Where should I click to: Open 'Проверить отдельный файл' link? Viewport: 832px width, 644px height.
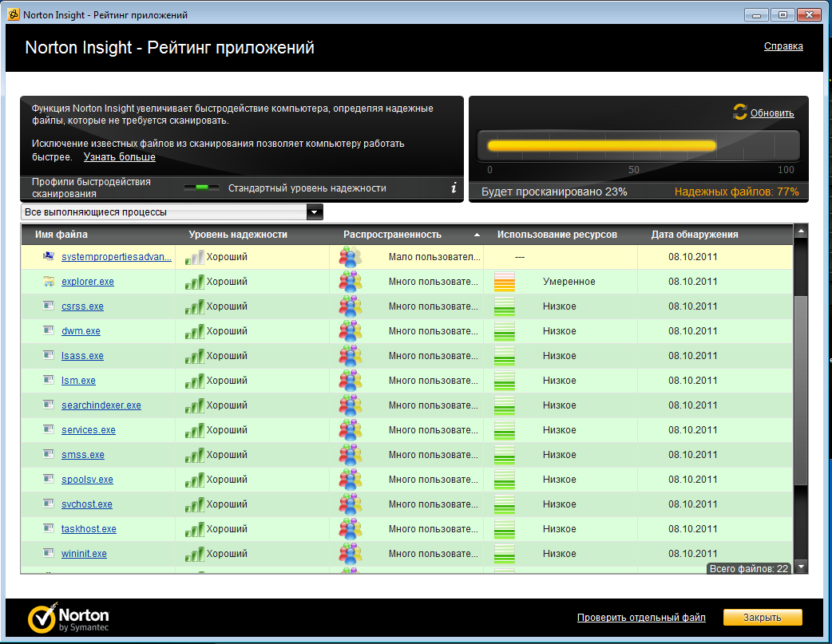coord(641,618)
